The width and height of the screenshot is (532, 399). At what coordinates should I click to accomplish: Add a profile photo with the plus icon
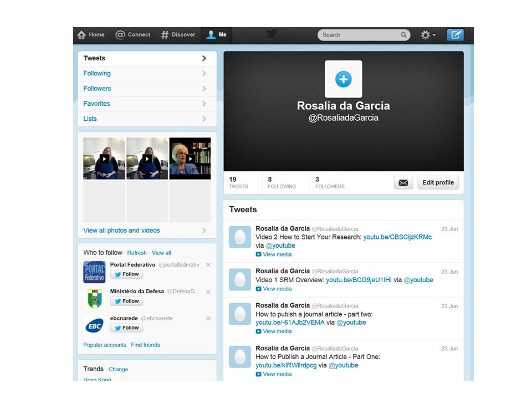click(344, 79)
